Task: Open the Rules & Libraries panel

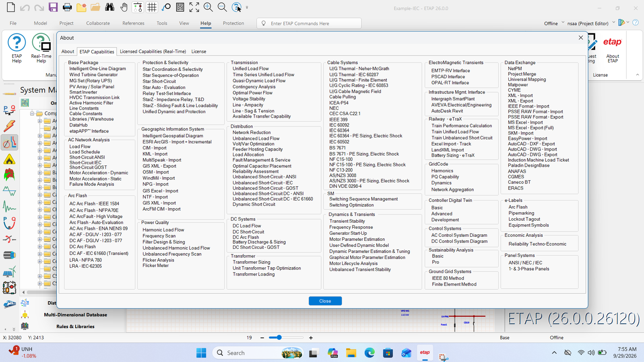Action: coord(75,327)
